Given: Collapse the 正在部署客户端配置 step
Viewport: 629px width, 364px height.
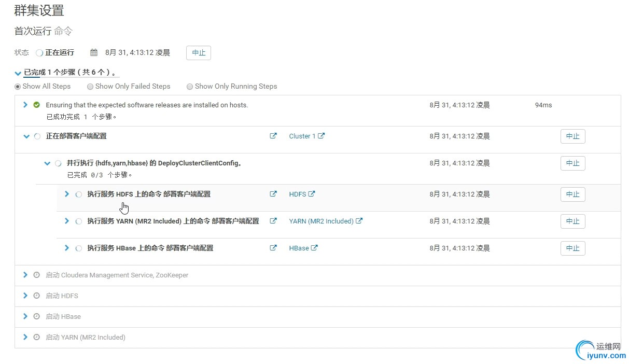Looking at the screenshot, I should click(x=26, y=136).
